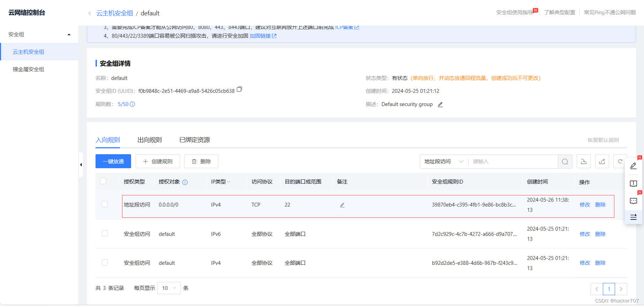Open the documentation book icon
Viewport: 644px width, 306px height.
[634, 184]
